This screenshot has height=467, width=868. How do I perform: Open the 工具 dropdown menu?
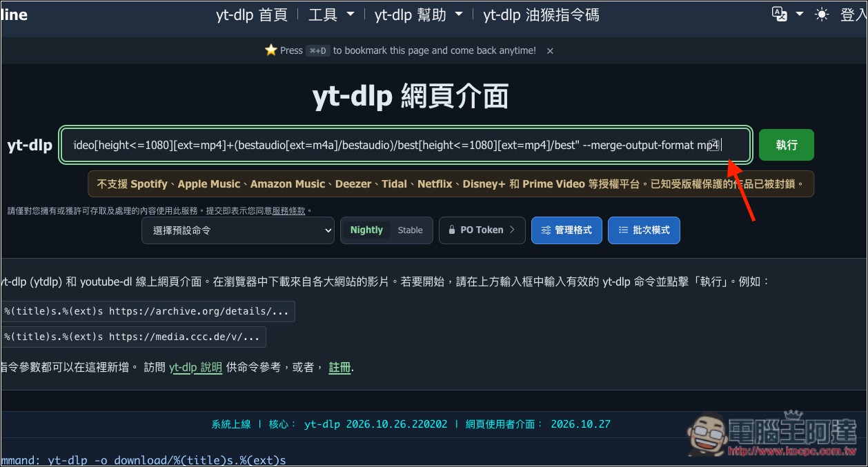(331, 14)
